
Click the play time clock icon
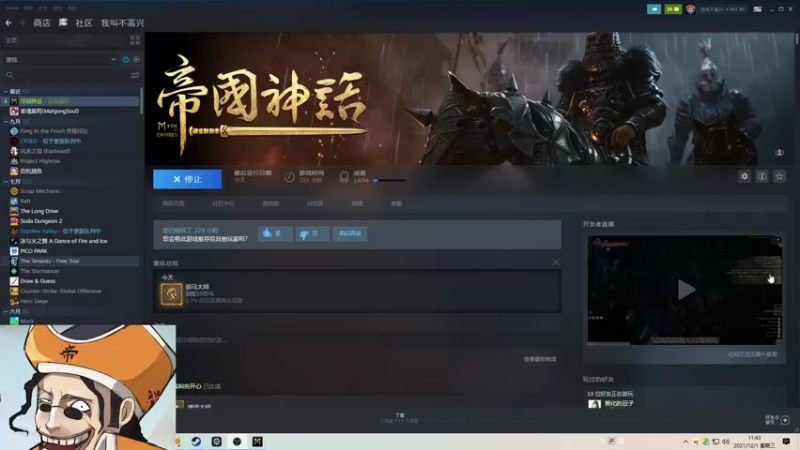coord(289,177)
